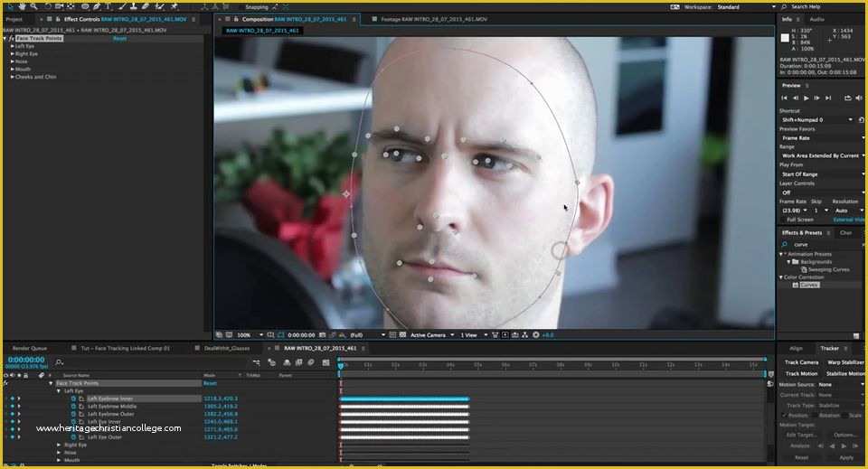868x469 pixels.
Task: Select the Puppet Pin tool
Action: (x=174, y=6)
